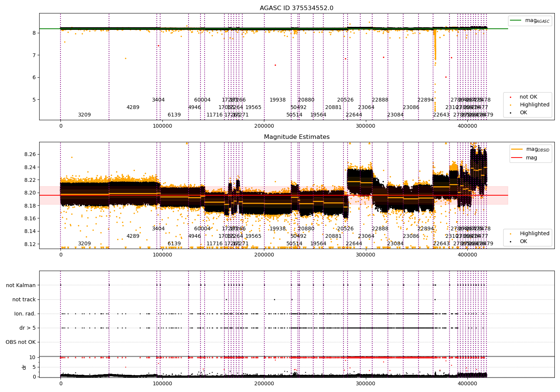Viewport: 560px width, 392px height.
Task: Click the 8.26 tick on Magnitude Estimates axis
Action: click(30, 154)
